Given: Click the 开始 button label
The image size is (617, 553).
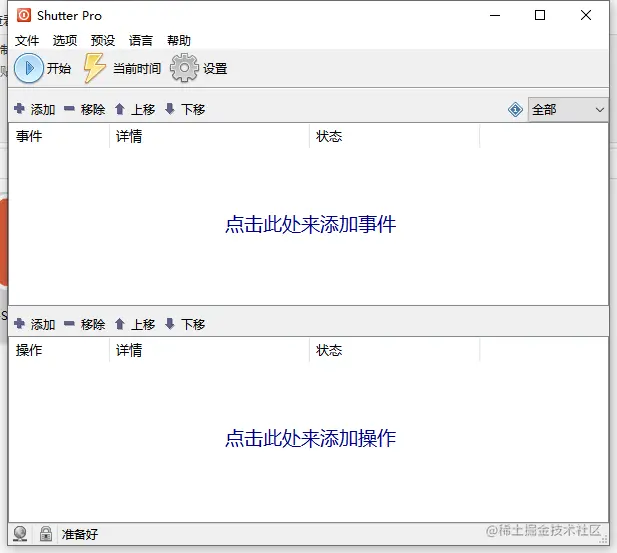Looking at the screenshot, I should tap(59, 68).
